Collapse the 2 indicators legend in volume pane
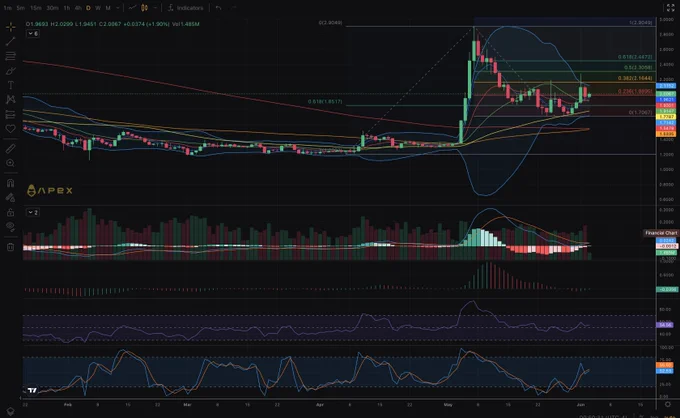The height and width of the screenshot is (418, 680). tap(33, 212)
